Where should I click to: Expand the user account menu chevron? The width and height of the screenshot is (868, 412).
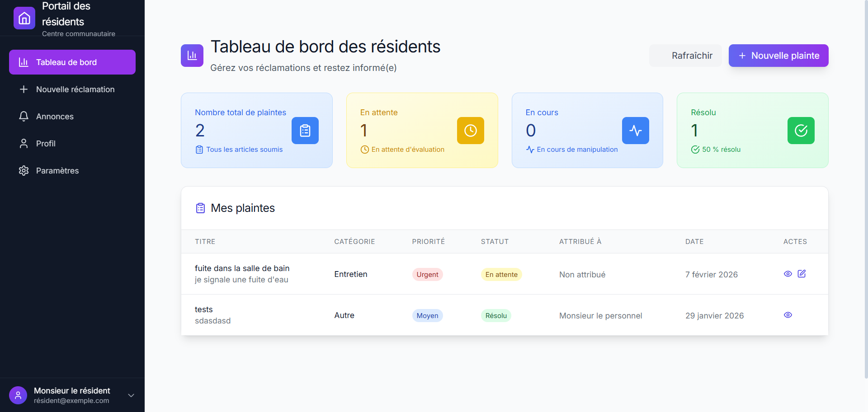(x=131, y=395)
